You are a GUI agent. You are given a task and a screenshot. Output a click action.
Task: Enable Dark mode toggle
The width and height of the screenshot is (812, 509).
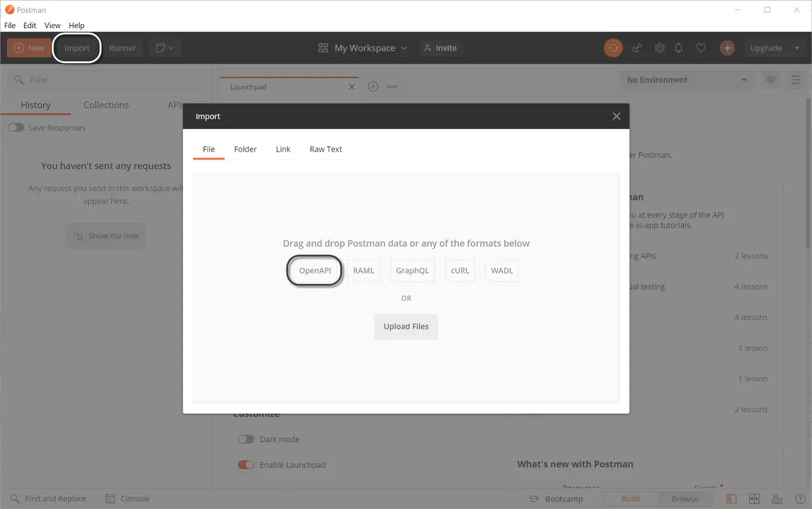coord(246,439)
